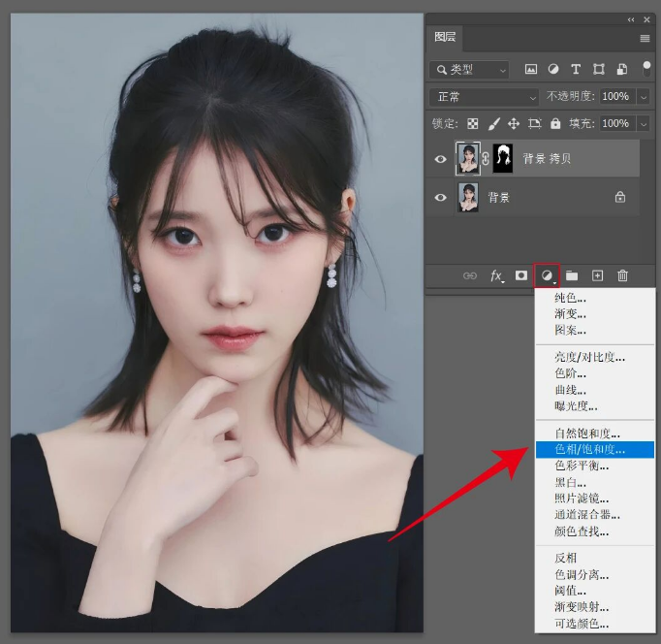Select the 图层 panel tab

pos(445,38)
